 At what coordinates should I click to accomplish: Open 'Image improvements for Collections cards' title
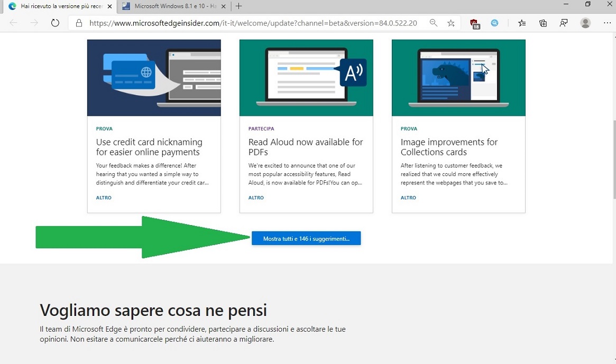tap(449, 147)
